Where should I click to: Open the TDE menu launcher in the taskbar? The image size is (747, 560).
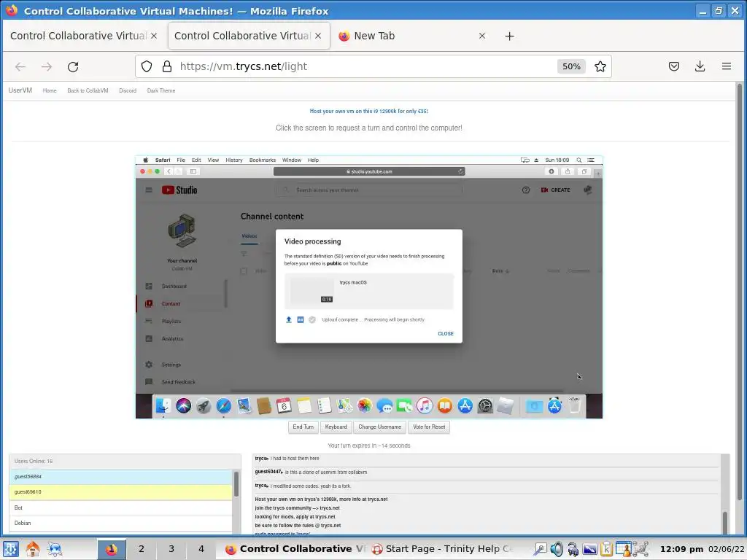pos(11,549)
